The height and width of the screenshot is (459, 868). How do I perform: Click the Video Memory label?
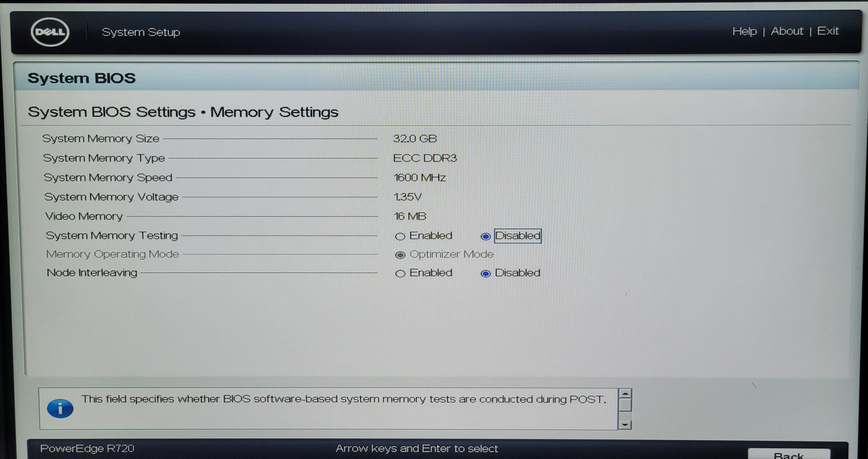coord(84,216)
